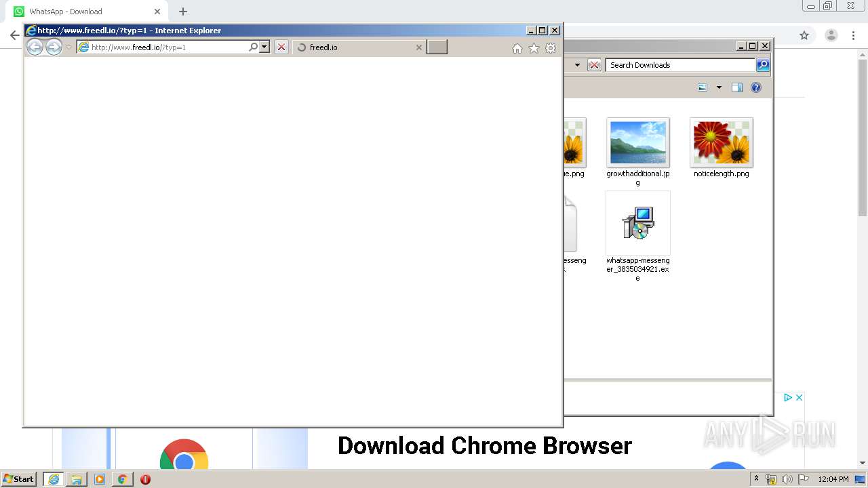This screenshot has height=488, width=868.
Task: Open the Windows Media Player taskbar icon
Action: (100, 479)
